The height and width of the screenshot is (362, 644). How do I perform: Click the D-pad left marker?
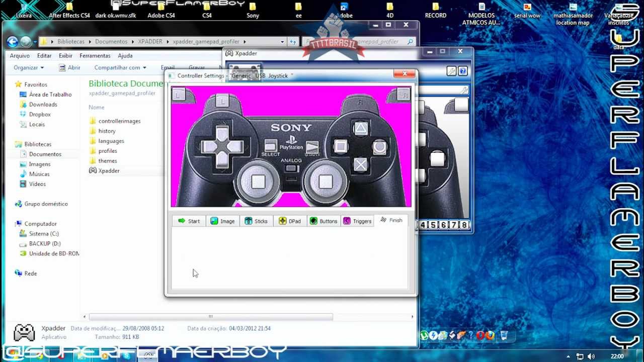coord(207,147)
